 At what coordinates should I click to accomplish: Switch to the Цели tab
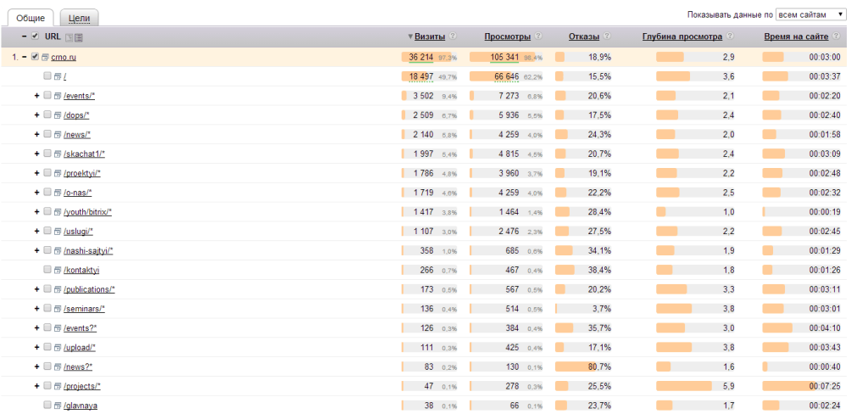click(x=79, y=17)
